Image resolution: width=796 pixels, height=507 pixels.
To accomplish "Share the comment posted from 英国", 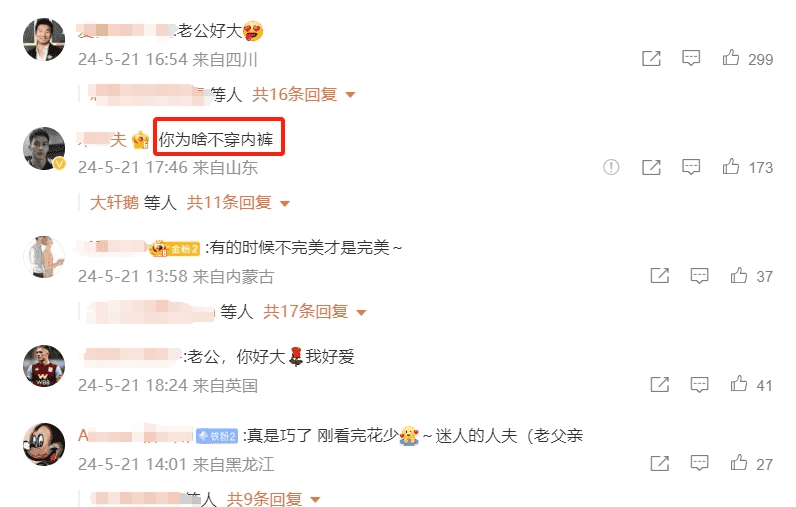I will pyautogui.click(x=659, y=384).
